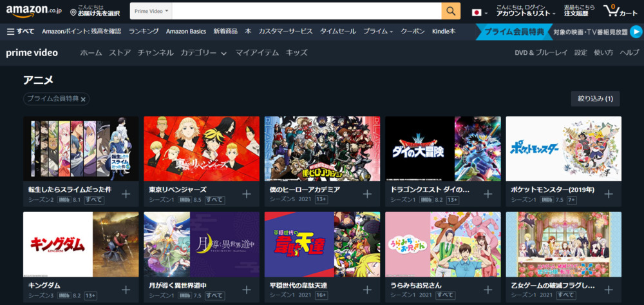This screenshot has width=644, height=305.
Task: Open the アカウント&リスト dropdown
Action: pos(526,11)
